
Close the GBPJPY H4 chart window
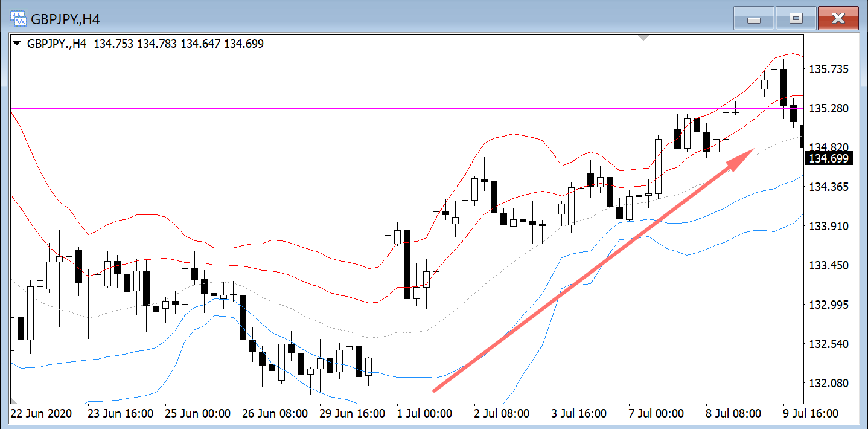tap(838, 19)
